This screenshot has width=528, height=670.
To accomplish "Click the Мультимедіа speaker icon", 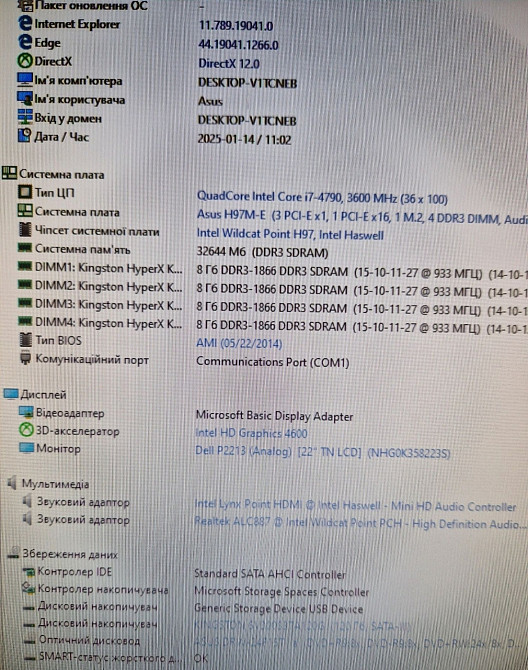I will pyautogui.click(x=12, y=483).
